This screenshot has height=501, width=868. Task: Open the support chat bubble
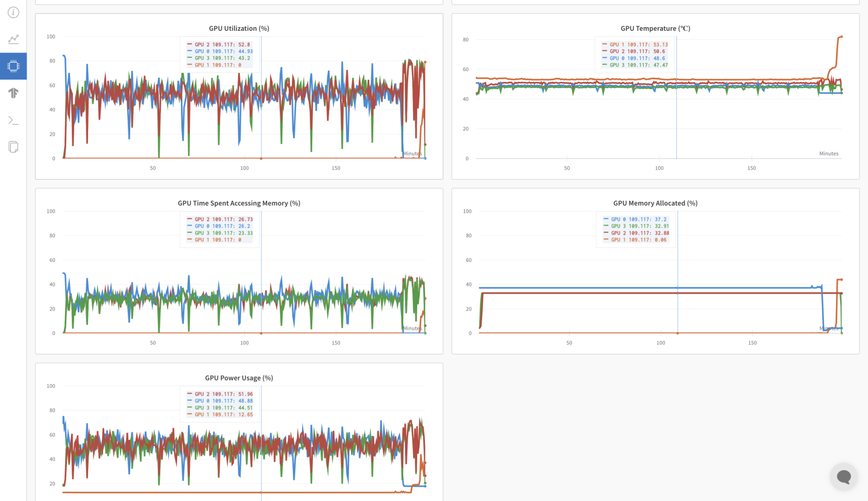(843, 476)
